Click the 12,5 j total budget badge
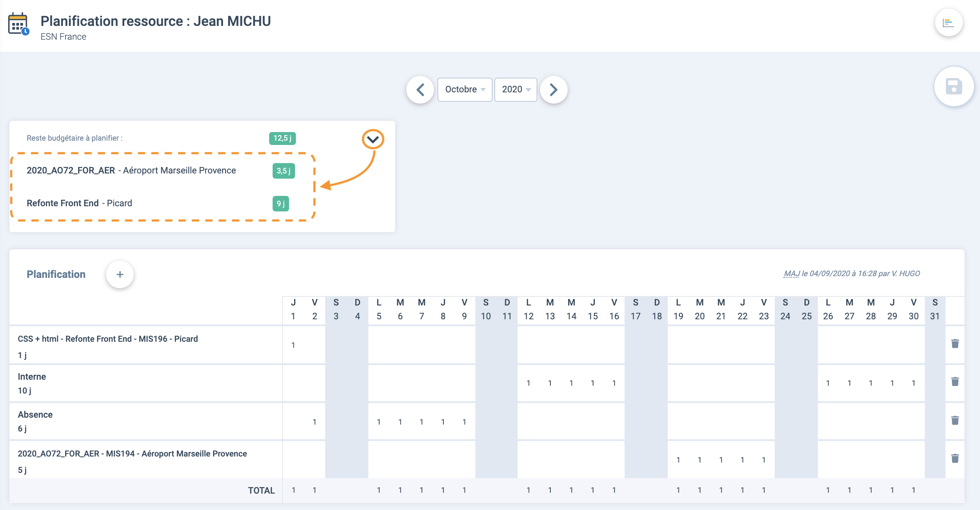This screenshot has height=510, width=980. 283,138
